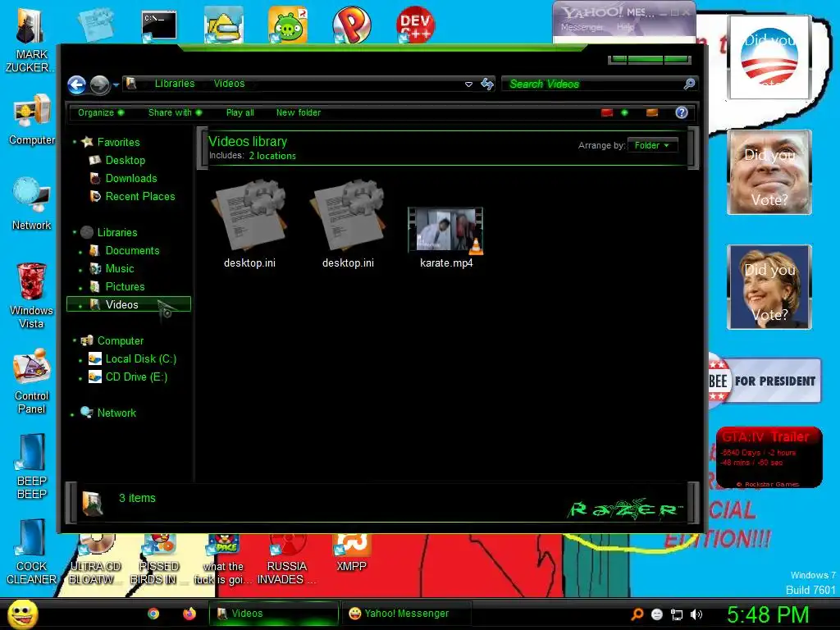Viewport: 840px width, 630px height.
Task: Select Local Disk (C:)
Action: click(x=141, y=359)
